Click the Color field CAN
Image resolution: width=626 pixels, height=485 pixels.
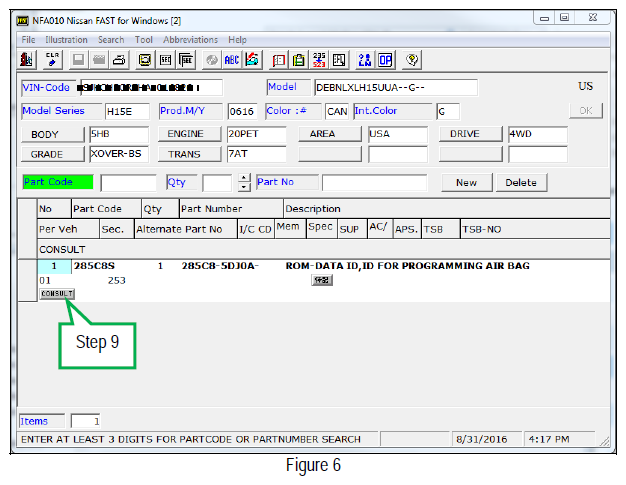coord(337,111)
